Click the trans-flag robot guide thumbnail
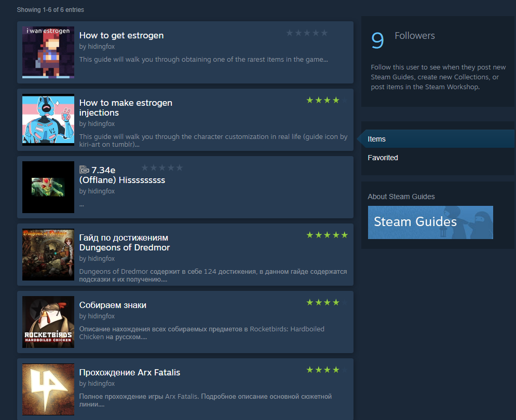Image resolution: width=516 pixels, height=420 pixels. pyautogui.click(x=48, y=120)
